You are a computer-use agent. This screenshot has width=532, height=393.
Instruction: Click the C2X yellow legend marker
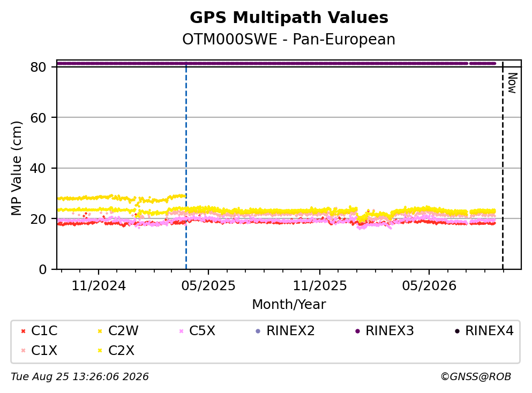100,350
